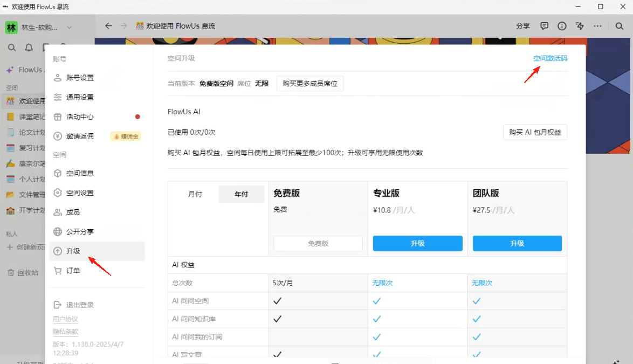The image size is (633, 364).
Task: Open sidebar search magnifier icon
Action: tap(12, 47)
